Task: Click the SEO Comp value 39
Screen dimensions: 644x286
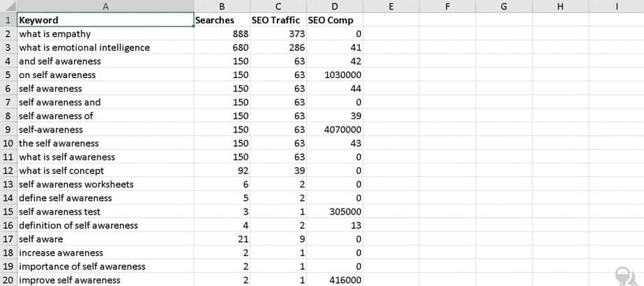Action: tap(335, 116)
